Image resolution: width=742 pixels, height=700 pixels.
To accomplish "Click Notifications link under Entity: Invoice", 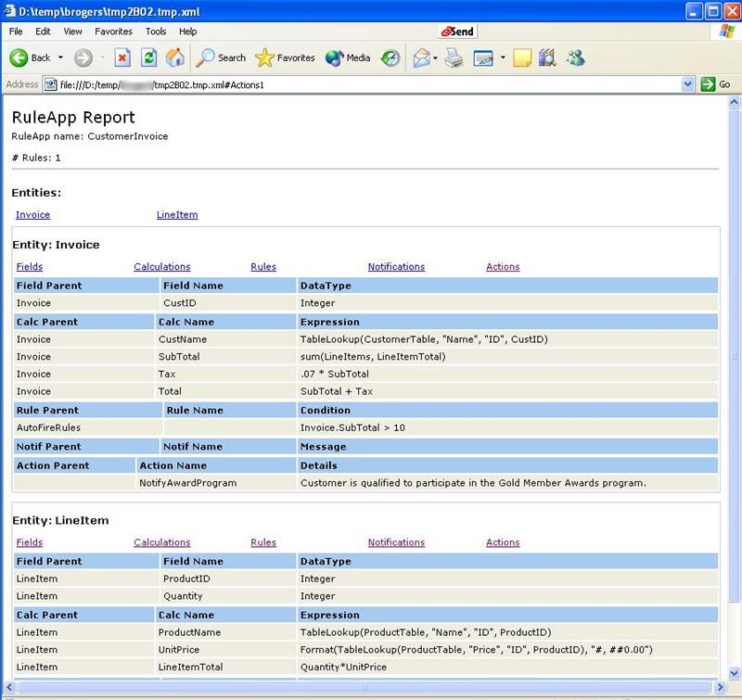I will coord(396,267).
